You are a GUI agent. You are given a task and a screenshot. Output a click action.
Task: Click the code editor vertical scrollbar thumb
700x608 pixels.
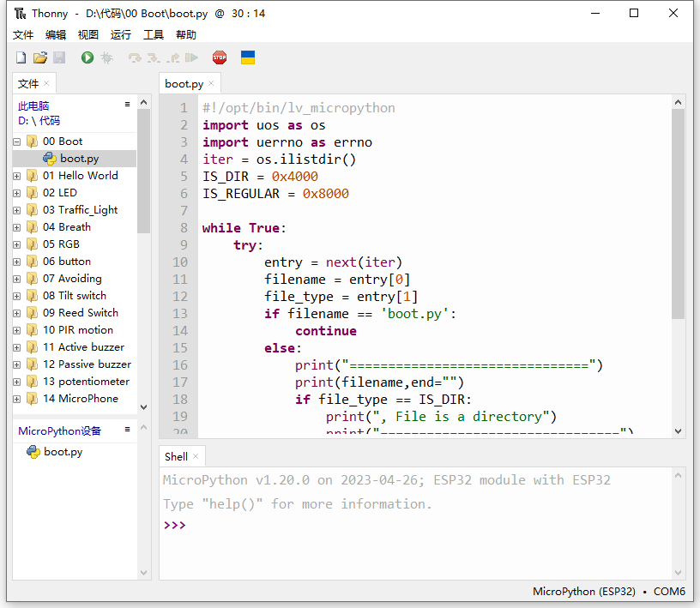click(678, 214)
